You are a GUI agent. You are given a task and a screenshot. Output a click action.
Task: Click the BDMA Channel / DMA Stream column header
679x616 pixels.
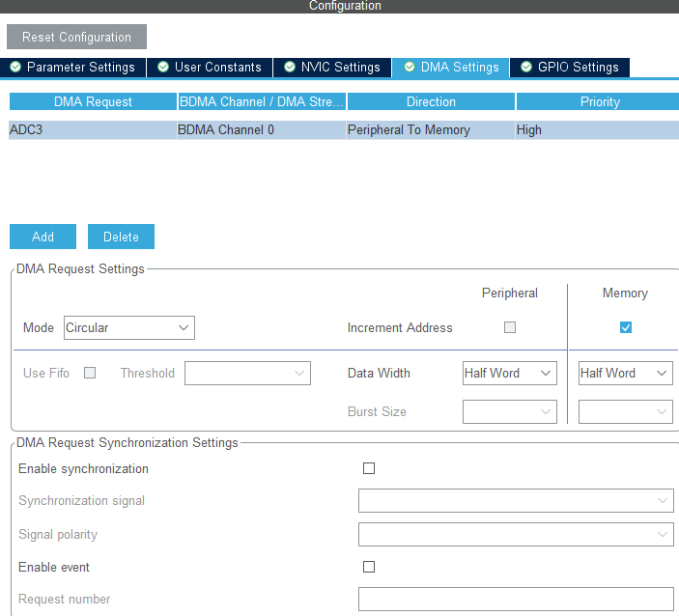pos(262,101)
